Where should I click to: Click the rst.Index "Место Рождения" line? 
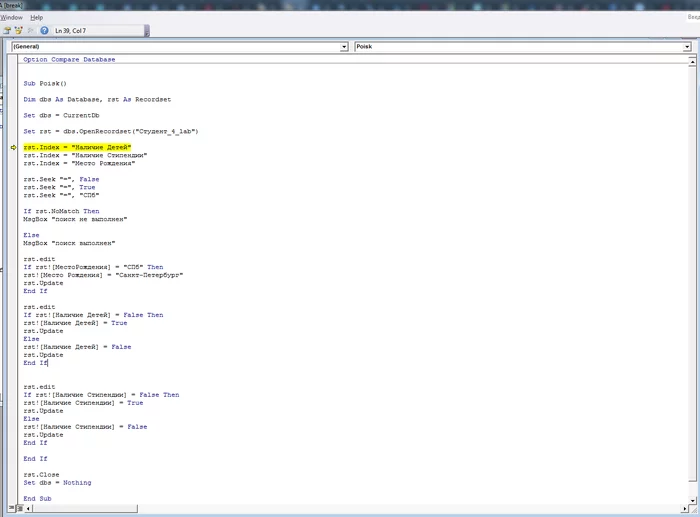coord(79,163)
